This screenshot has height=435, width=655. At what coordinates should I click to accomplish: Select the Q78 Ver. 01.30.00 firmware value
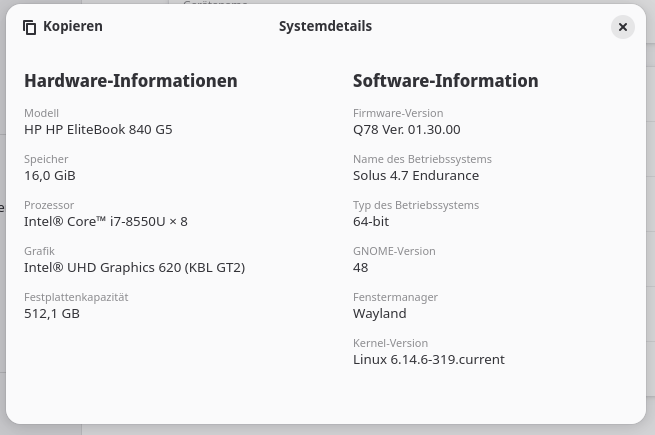406,129
